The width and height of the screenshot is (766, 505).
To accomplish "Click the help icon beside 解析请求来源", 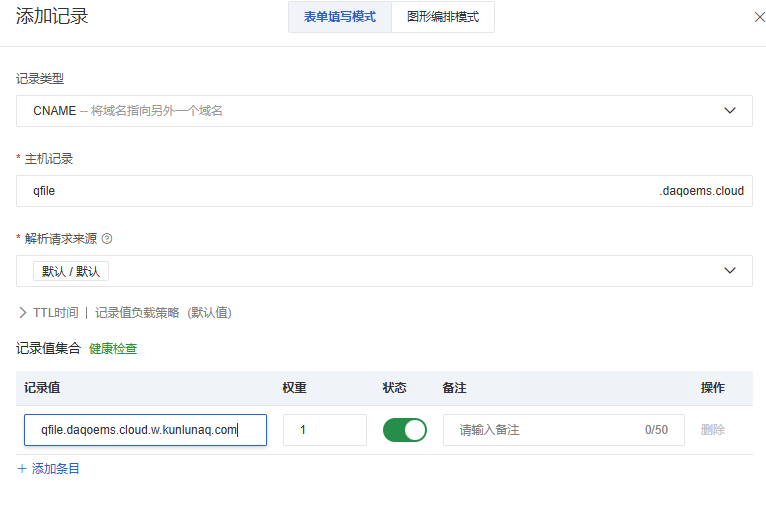I will click(107, 239).
